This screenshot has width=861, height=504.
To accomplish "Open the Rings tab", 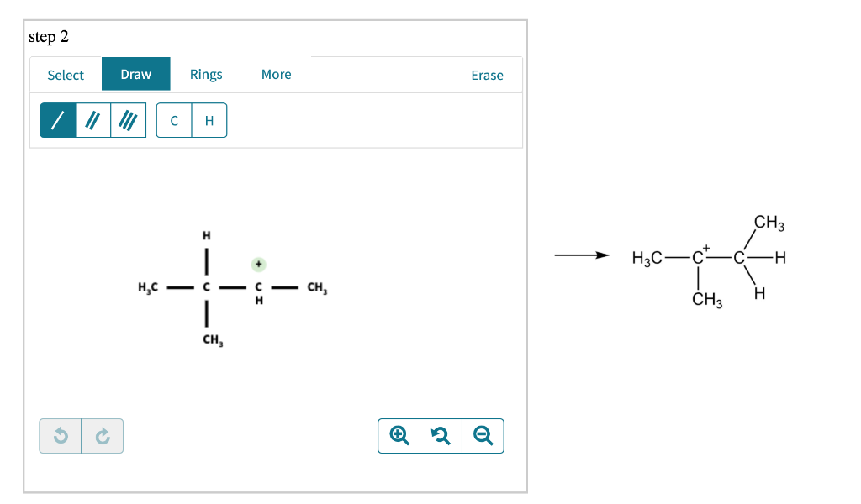I will point(206,75).
